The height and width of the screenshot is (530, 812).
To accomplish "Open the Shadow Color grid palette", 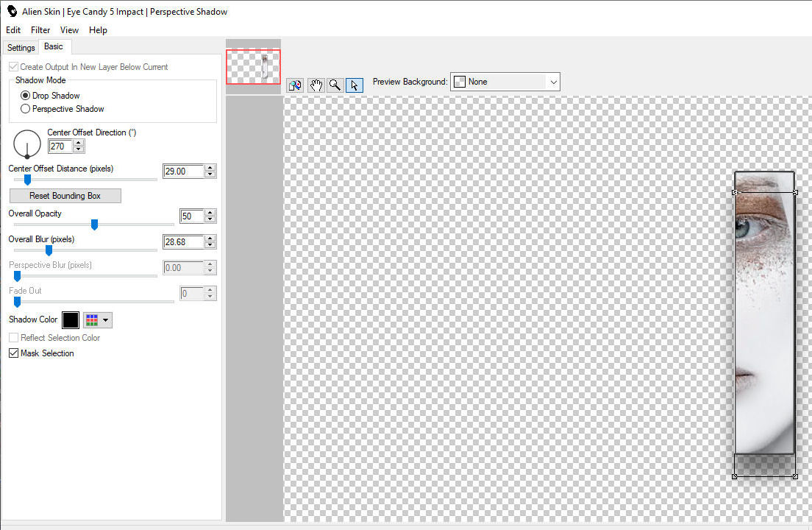I will coord(97,320).
